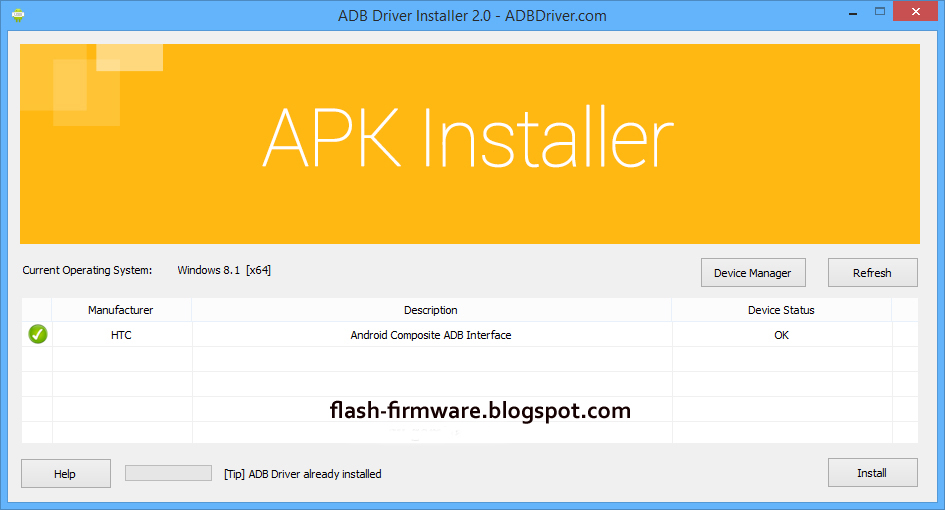Click the APK Installer banner
Screen dimensions: 945x510
[469, 143]
